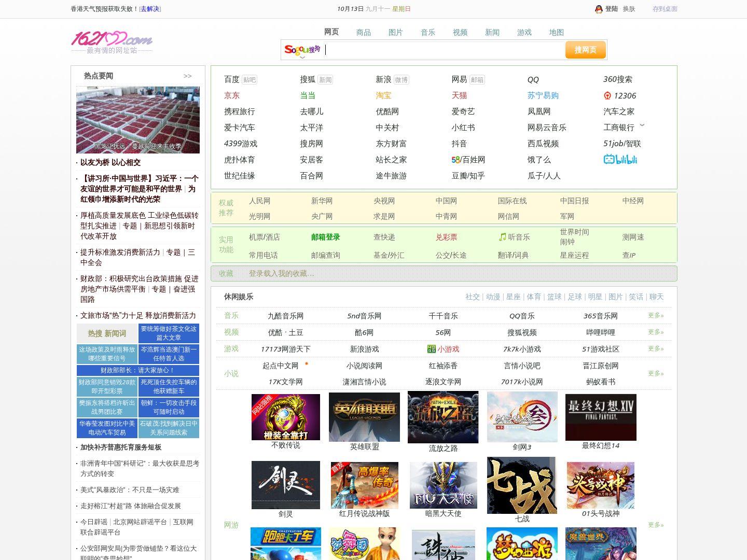The width and height of the screenshot is (747, 560).
Task: Open the 星座 category link
Action: [514, 297]
